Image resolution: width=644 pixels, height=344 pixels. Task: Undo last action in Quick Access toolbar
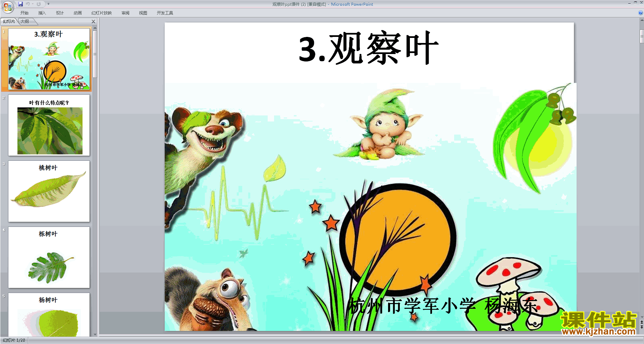(28, 4)
